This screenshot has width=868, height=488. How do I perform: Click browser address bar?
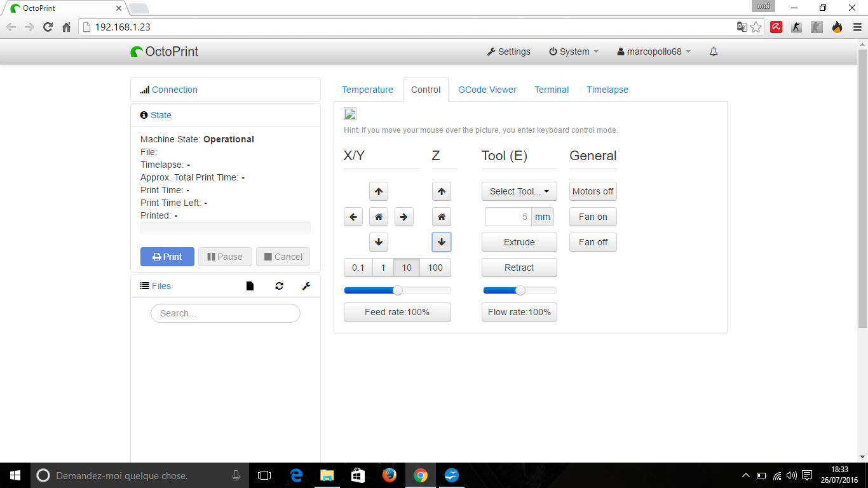[407, 27]
